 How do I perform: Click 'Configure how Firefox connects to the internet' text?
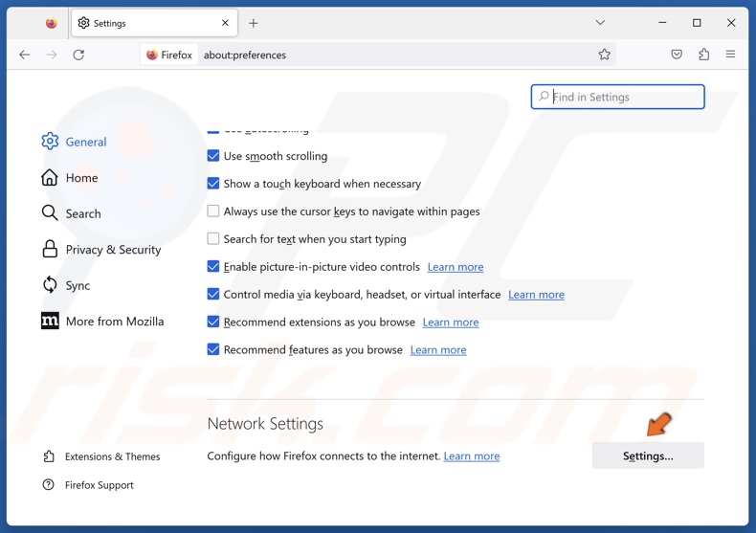coord(324,455)
